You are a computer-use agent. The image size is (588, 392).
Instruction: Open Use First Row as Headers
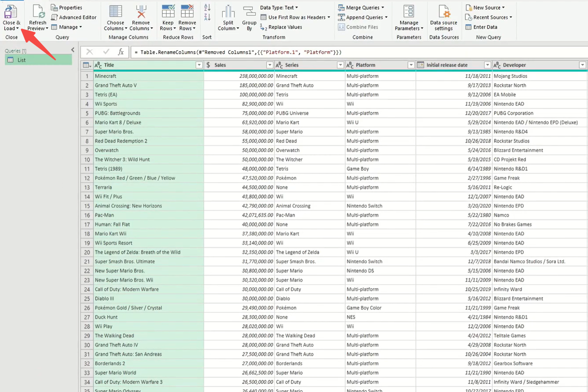click(295, 17)
